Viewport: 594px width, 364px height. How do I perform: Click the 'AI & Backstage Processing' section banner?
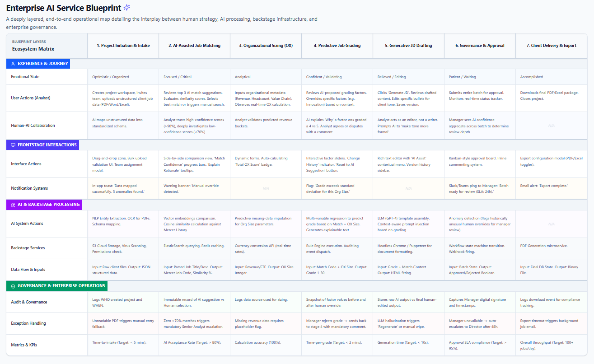(x=44, y=205)
